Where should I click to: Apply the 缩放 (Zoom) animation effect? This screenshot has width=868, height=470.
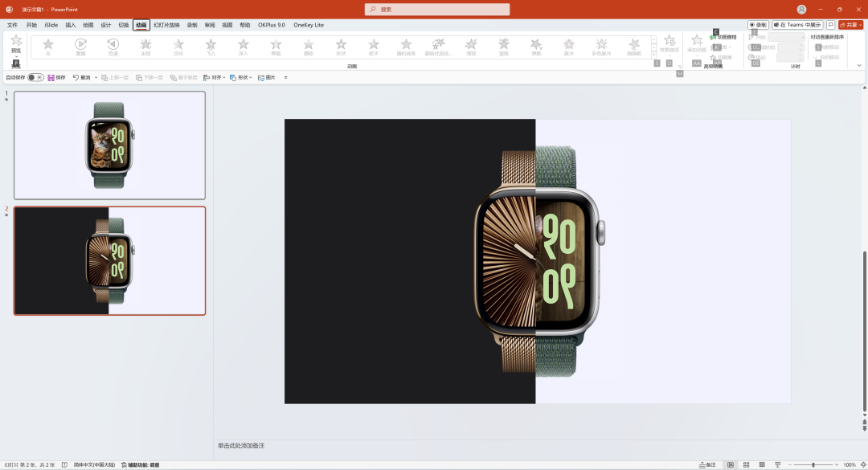click(x=471, y=47)
